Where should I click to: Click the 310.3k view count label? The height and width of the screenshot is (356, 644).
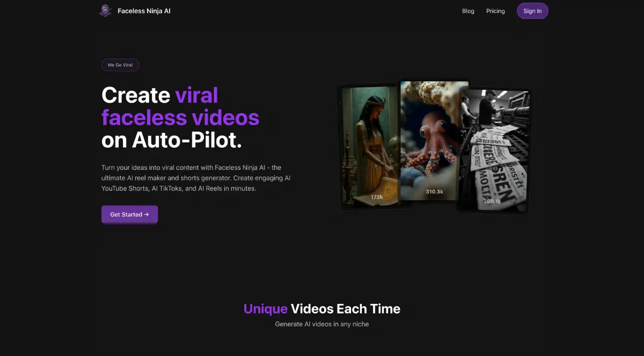[434, 192]
